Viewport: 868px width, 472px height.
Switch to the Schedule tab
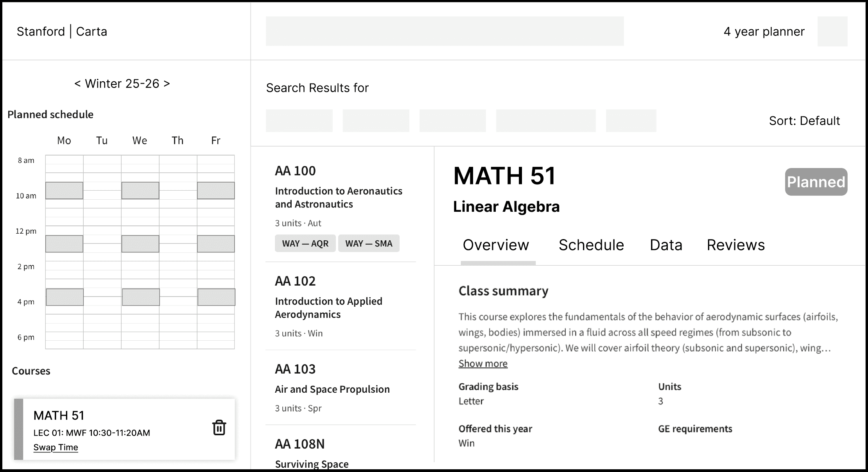coord(591,245)
